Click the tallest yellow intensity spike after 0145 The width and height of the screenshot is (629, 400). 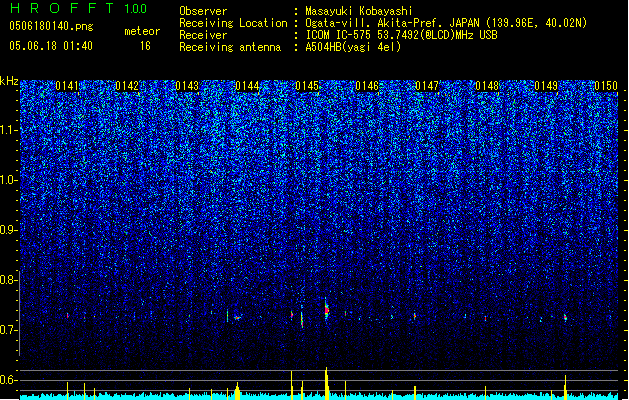(327, 384)
